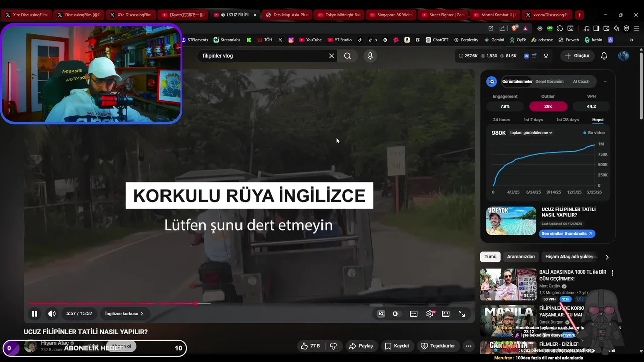Click the VİZE YOK thumbnail in vidIQ panel

tap(511, 221)
